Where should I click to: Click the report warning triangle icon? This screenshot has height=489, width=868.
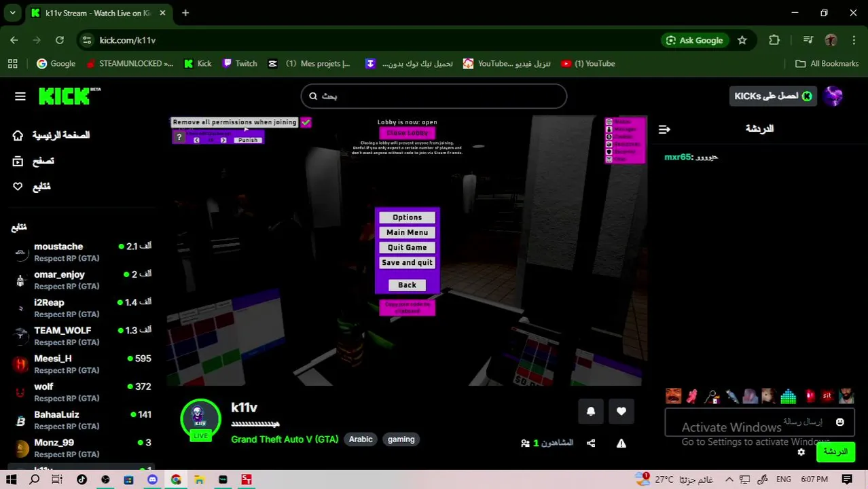click(621, 443)
